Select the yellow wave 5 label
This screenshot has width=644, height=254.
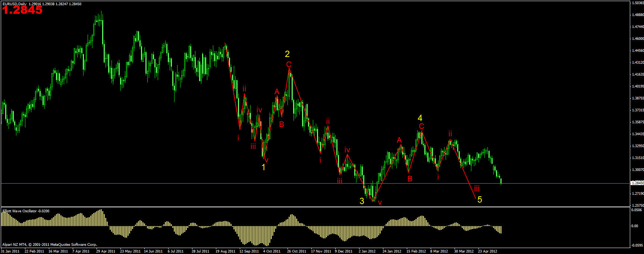(480, 200)
